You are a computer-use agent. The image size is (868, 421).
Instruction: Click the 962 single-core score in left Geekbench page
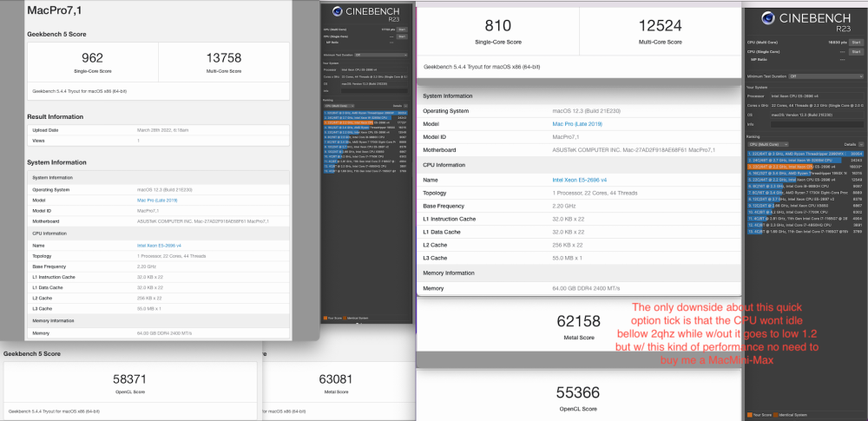pyautogui.click(x=93, y=58)
